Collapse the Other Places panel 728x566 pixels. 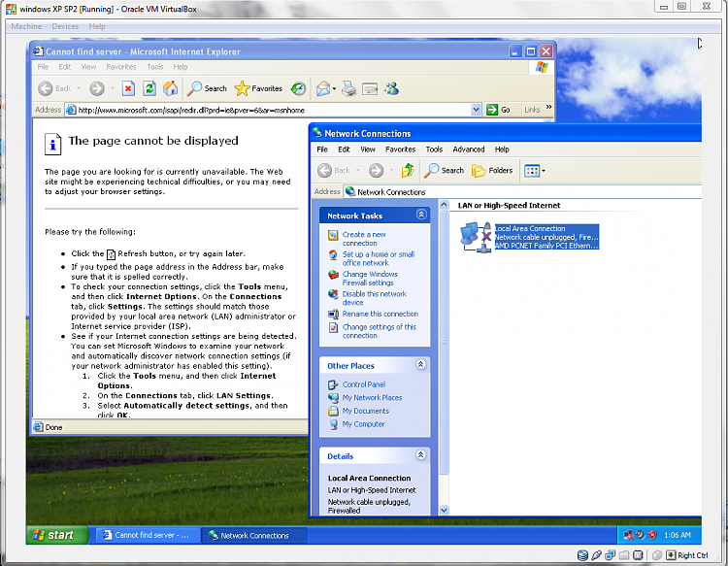pyautogui.click(x=420, y=364)
